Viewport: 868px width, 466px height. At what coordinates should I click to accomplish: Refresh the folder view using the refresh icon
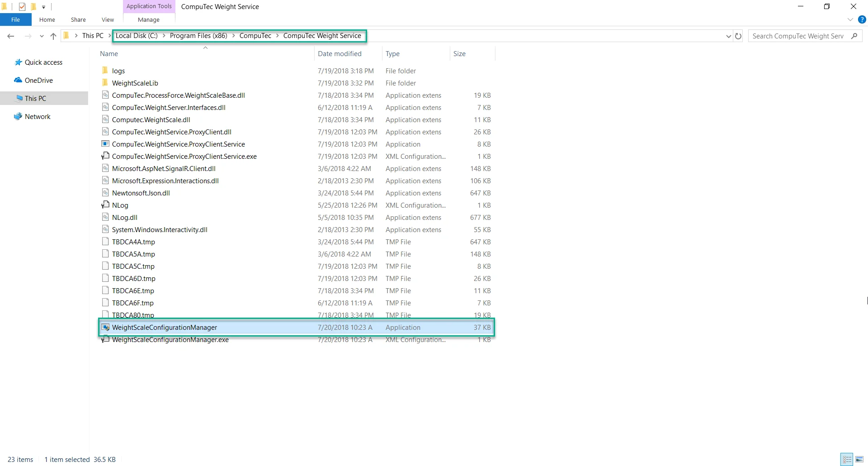(x=738, y=36)
